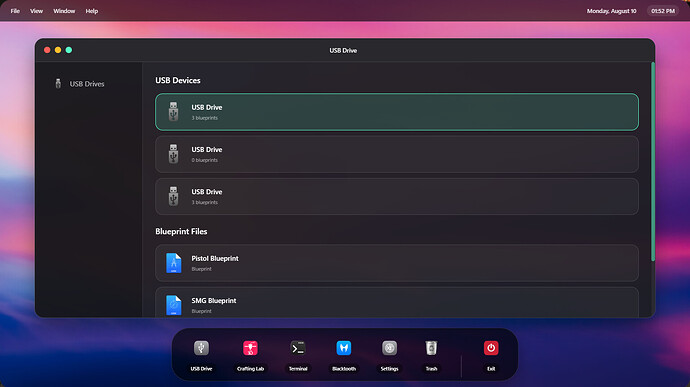Open Terminal from the dock
690x387 pixels.
tap(298, 348)
